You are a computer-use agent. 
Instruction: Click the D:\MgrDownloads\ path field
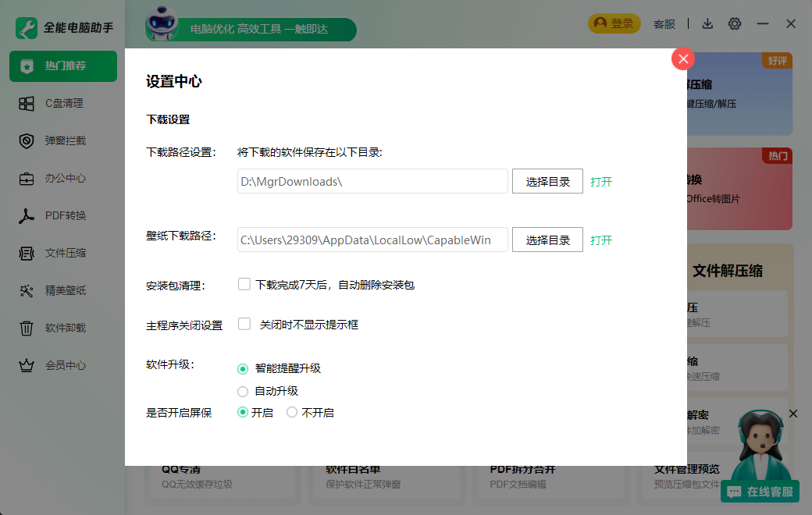372,181
